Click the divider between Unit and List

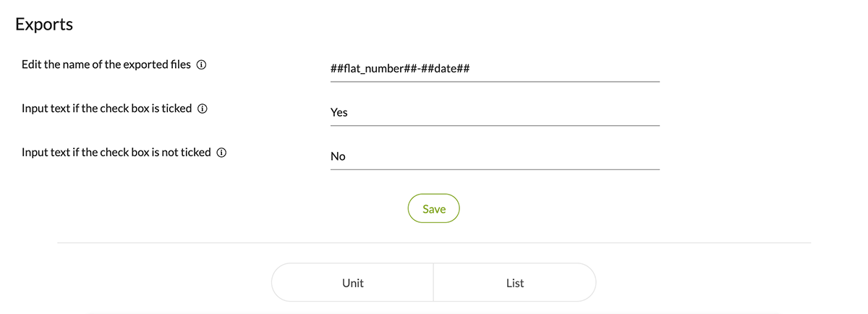(433, 282)
